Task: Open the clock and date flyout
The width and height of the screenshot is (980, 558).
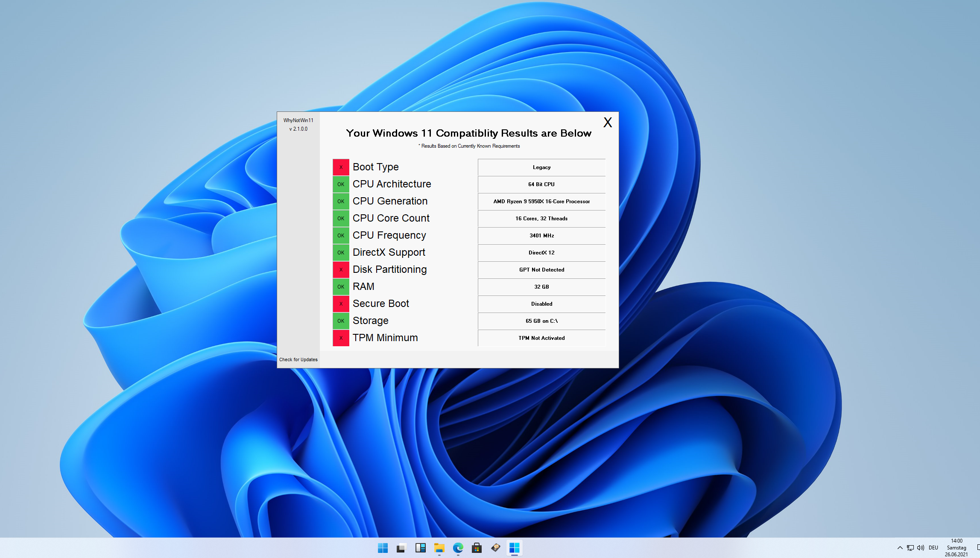Action: (x=957, y=548)
